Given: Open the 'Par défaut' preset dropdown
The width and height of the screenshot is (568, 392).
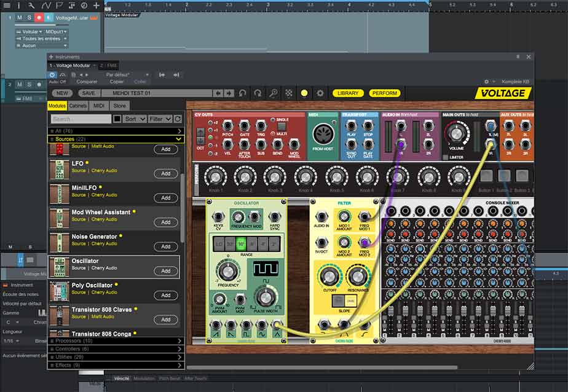Looking at the screenshot, I should (x=127, y=74).
